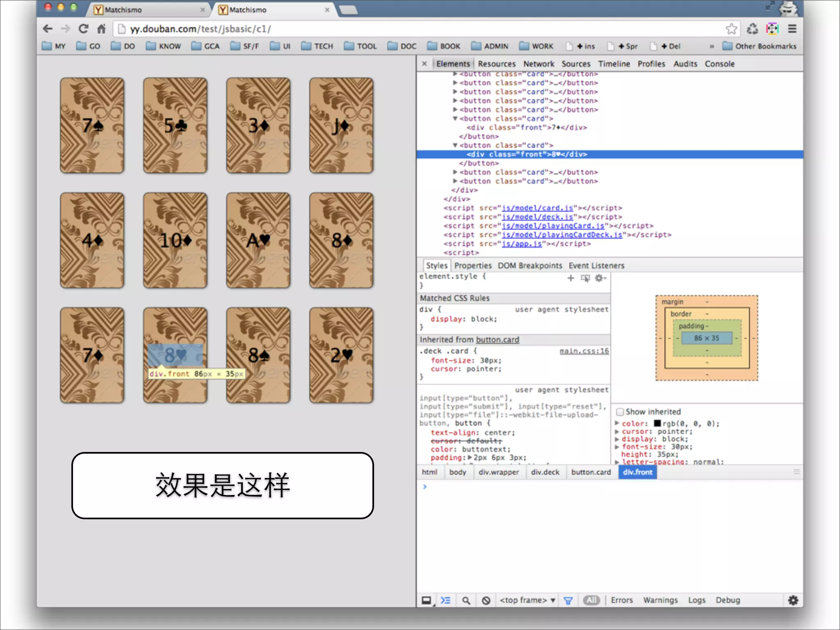Click the New Style Rule plus icon
840x630 pixels.
click(x=571, y=278)
